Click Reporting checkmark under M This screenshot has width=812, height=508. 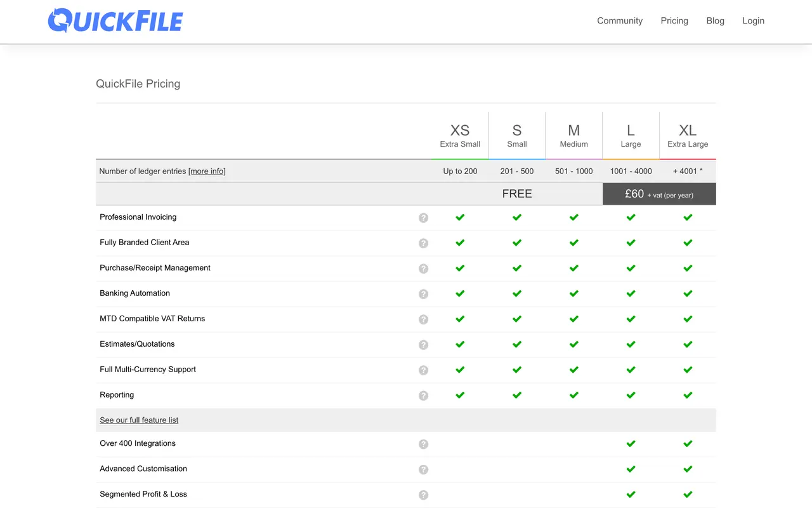pyautogui.click(x=574, y=395)
